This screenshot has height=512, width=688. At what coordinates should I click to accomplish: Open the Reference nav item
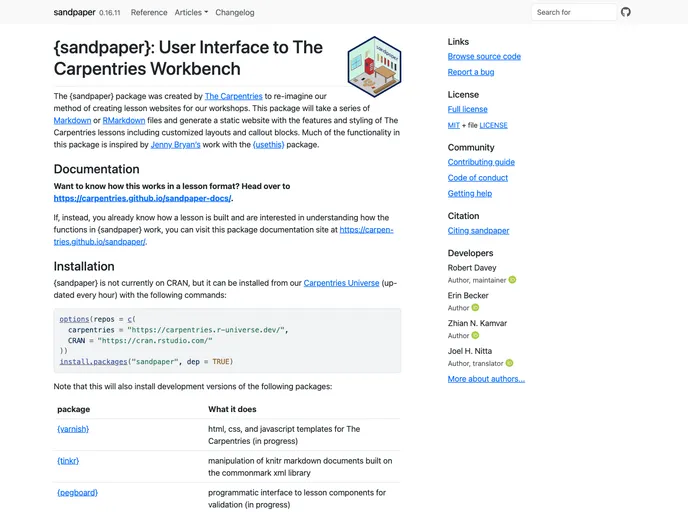(x=149, y=12)
